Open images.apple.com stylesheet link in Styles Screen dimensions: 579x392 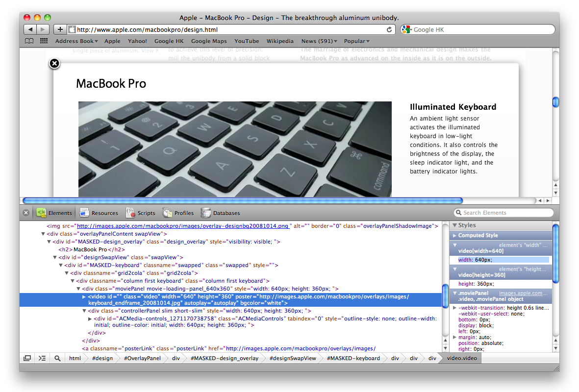pos(523,293)
